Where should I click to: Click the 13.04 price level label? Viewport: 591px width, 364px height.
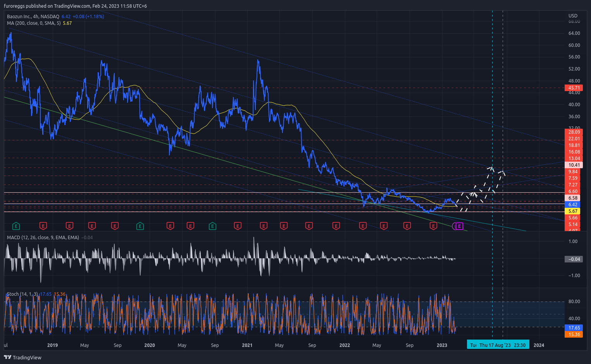point(574,159)
